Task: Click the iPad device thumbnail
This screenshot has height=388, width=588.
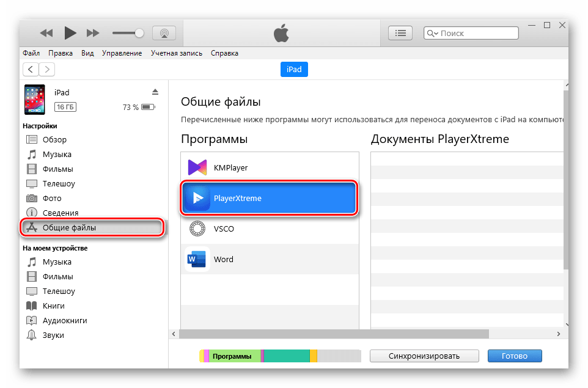Action: (x=34, y=100)
